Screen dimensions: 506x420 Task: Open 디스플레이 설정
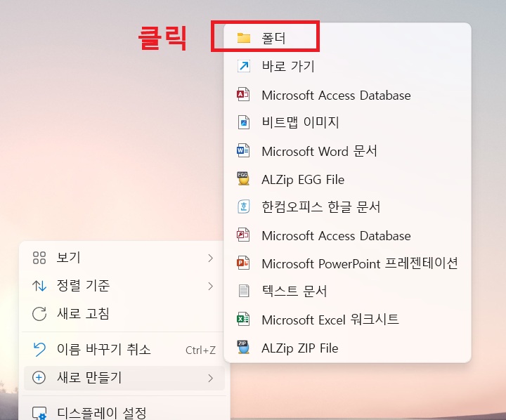[x=124, y=412]
